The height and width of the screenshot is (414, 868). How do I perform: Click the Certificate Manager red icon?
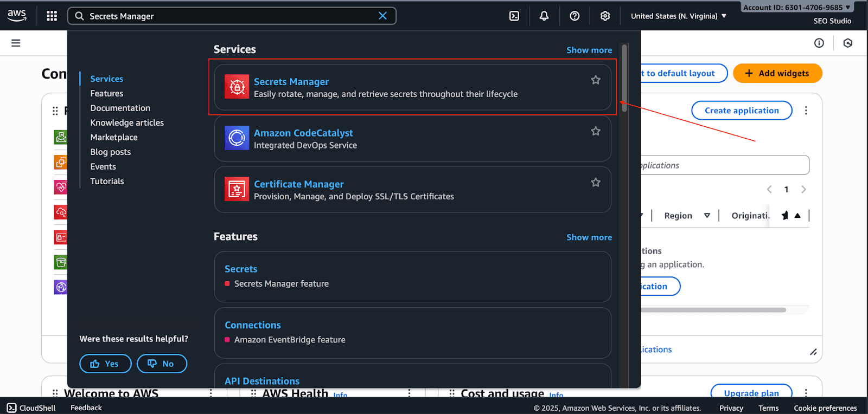pyautogui.click(x=237, y=189)
